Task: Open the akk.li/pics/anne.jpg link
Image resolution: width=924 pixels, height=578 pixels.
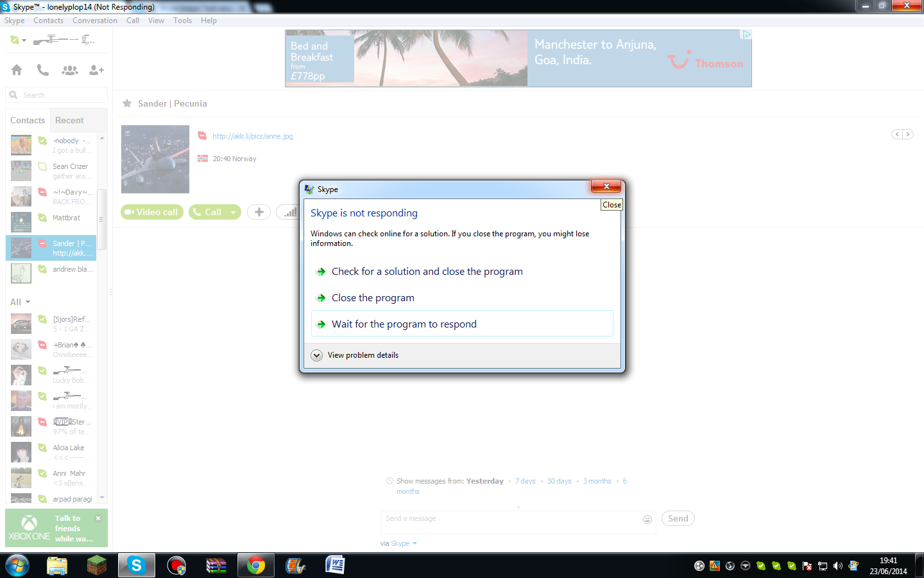Action: pos(253,136)
